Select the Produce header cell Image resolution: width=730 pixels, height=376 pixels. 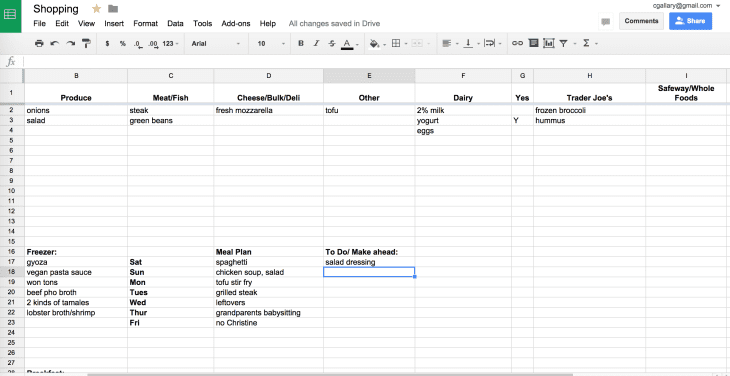[76, 93]
